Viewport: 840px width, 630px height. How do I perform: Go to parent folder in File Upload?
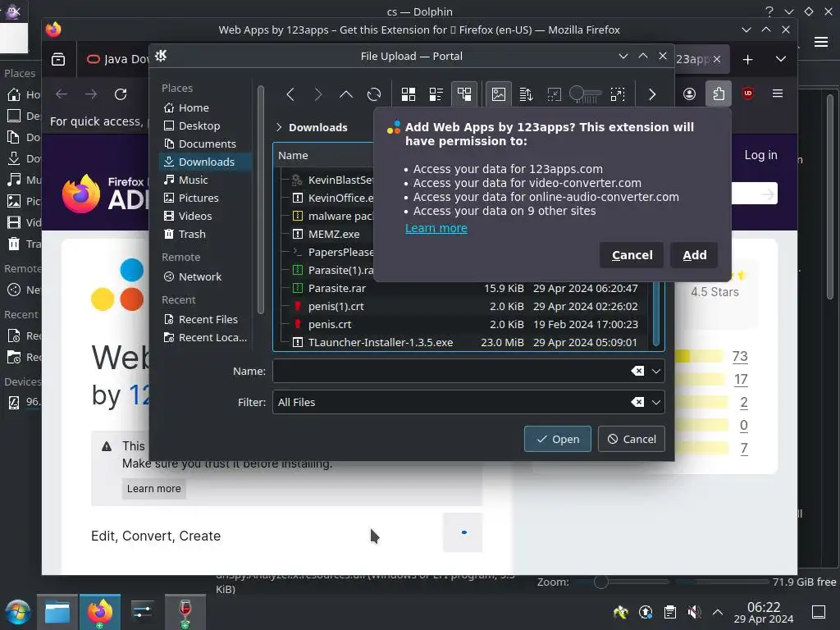346,95
